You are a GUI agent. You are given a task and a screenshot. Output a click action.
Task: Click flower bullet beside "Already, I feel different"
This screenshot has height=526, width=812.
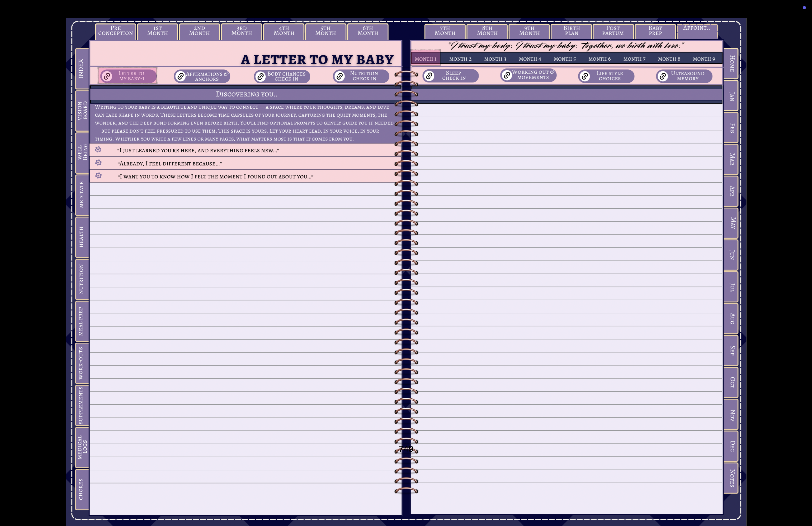[98, 163]
